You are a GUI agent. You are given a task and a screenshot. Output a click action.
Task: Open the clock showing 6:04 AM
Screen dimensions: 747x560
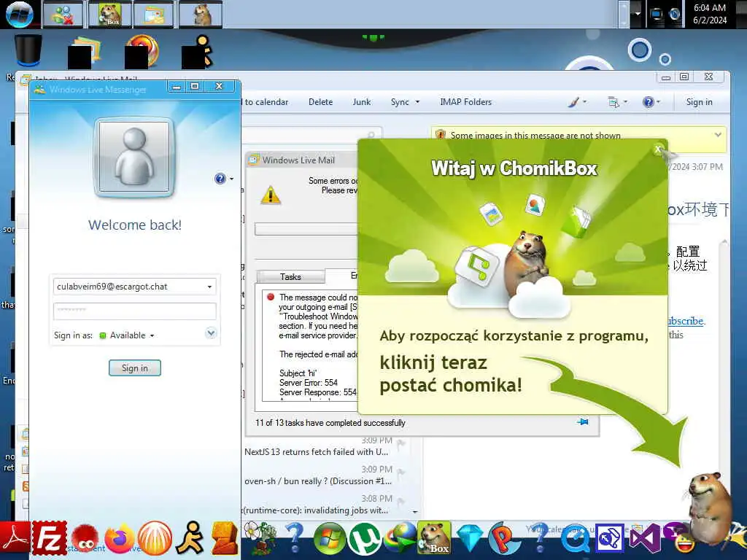click(709, 14)
